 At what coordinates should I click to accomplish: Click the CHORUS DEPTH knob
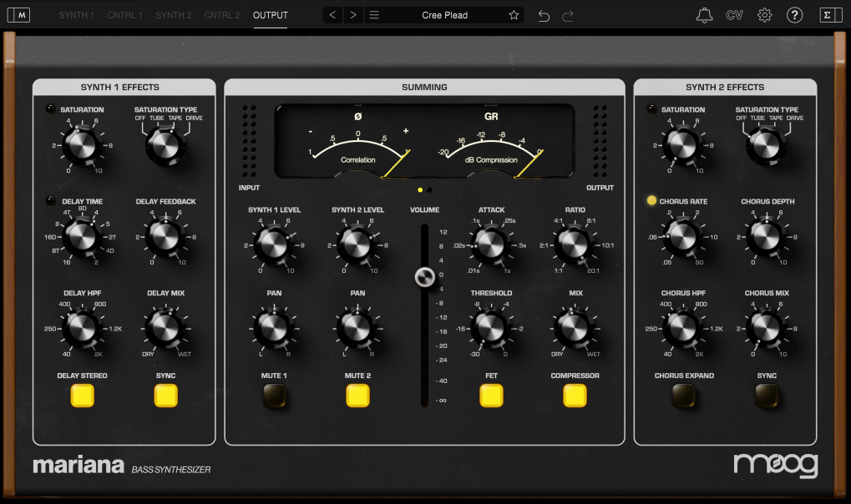(x=767, y=237)
